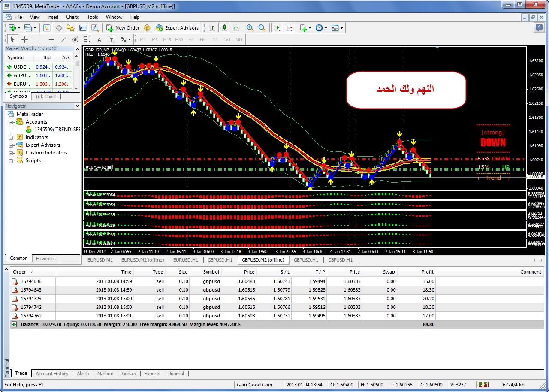Viewport: 549px width, 392px height.
Task: Open the Arrows tool dropdown arrow
Action: (x=130, y=39)
